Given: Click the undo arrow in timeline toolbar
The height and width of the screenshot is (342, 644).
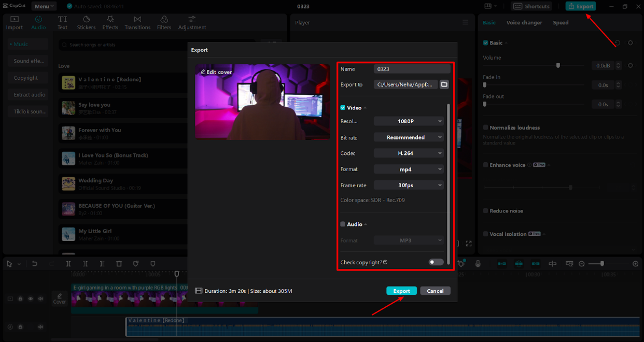Looking at the screenshot, I should coord(35,264).
